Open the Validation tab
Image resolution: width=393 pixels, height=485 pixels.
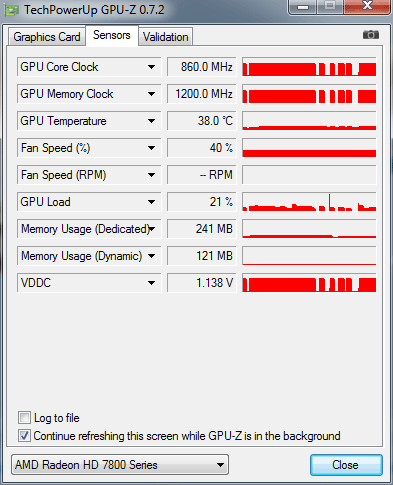pyautogui.click(x=166, y=37)
